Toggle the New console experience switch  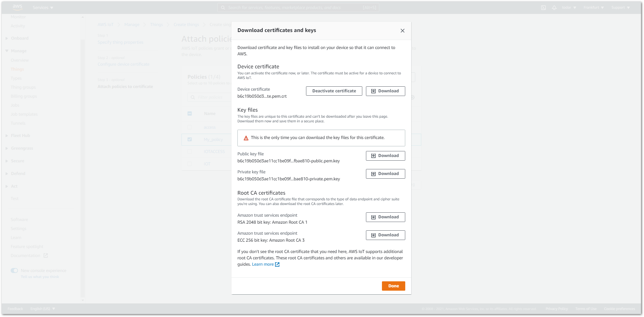coord(14,270)
